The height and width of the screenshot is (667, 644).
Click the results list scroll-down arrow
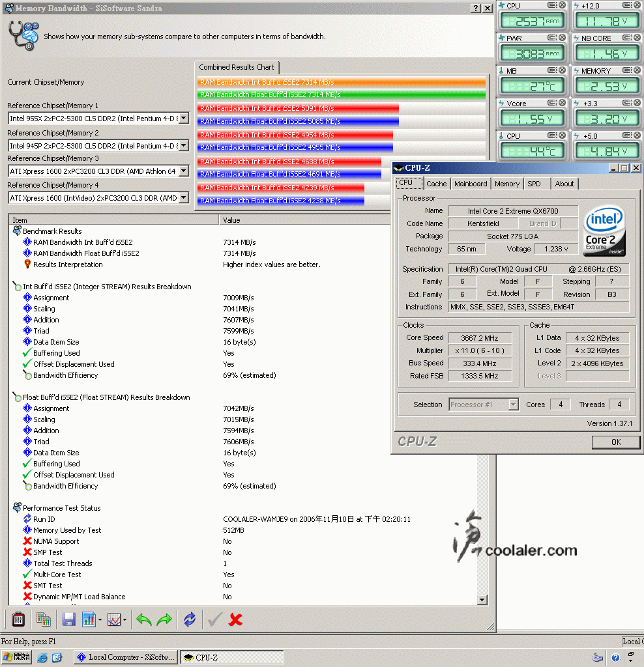[x=482, y=600]
